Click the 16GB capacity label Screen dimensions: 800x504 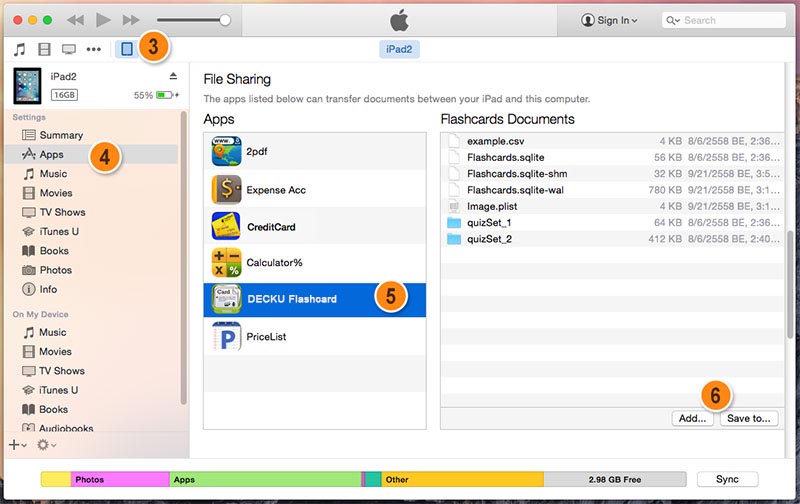coord(64,95)
